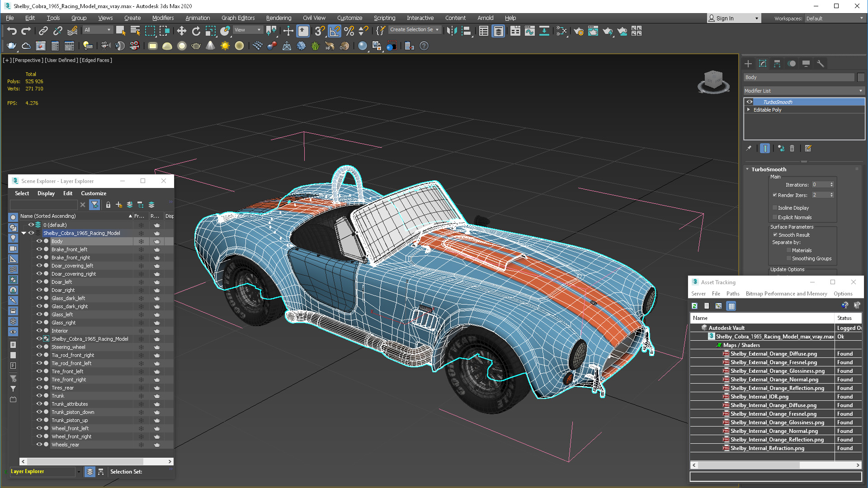
Task: Select the Sun light icon in toolbar
Action: [225, 46]
